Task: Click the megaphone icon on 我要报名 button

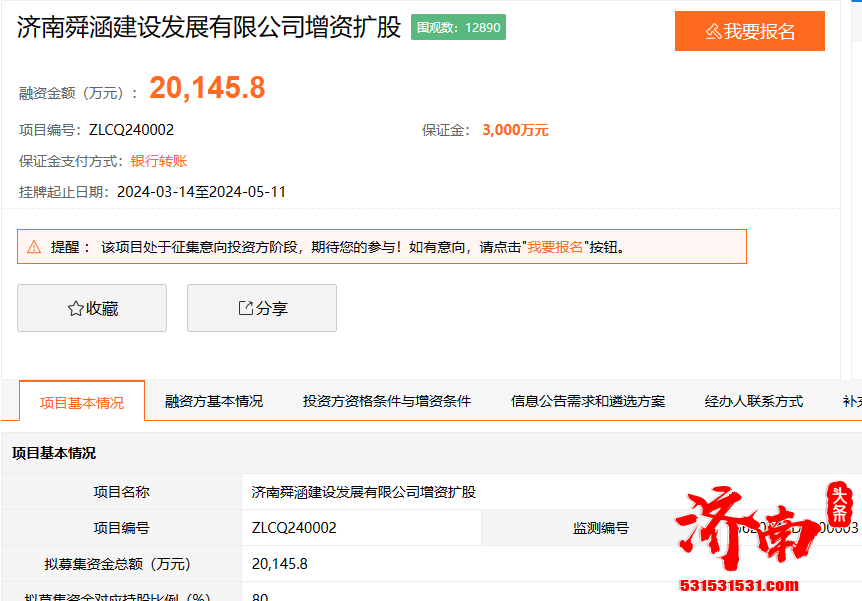Action: pos(713,31)
